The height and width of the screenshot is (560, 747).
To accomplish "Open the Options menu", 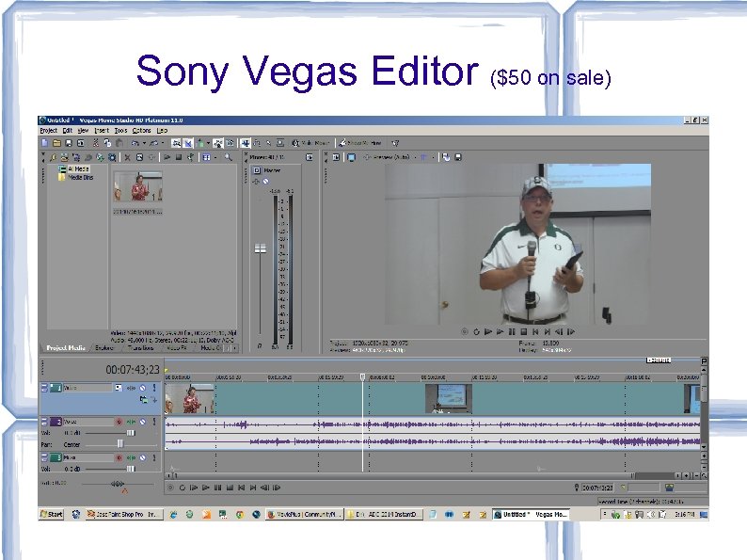I will point(141,130).
